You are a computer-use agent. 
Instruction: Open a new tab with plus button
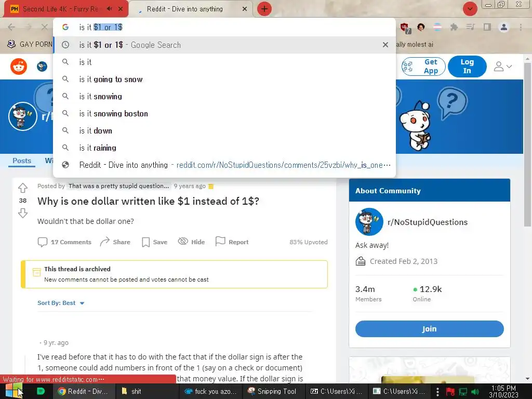click(x=264, y=9)
